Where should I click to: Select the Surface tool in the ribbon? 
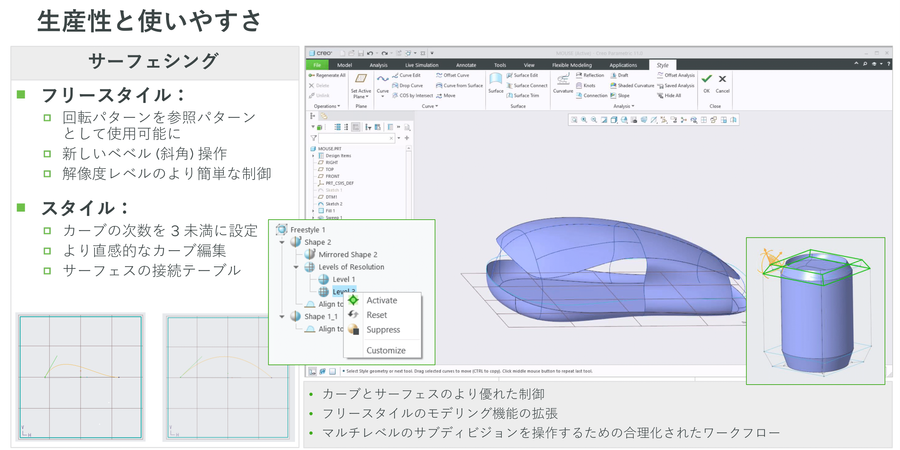click(495, 81)
